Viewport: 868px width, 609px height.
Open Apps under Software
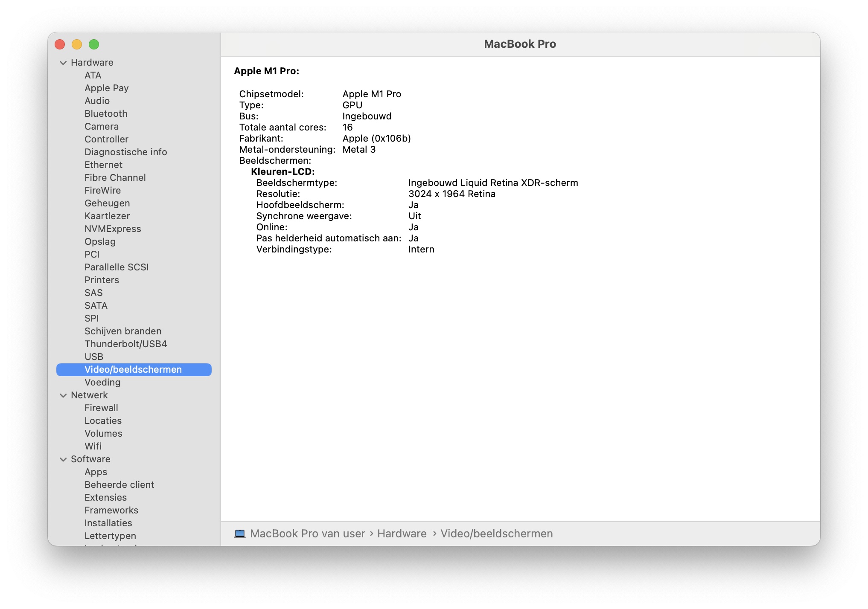click(96, 472)
